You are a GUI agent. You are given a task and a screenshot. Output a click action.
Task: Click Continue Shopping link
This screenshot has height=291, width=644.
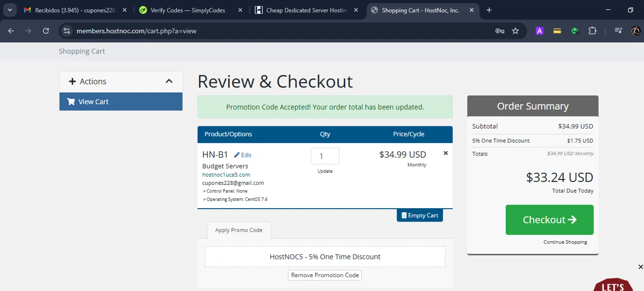click(x=565, y=242)
